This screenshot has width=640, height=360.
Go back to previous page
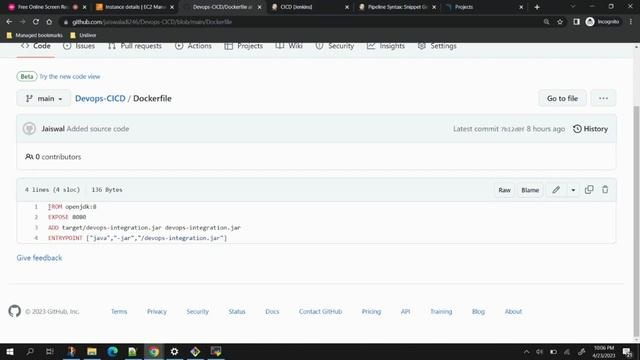(9, 22)
